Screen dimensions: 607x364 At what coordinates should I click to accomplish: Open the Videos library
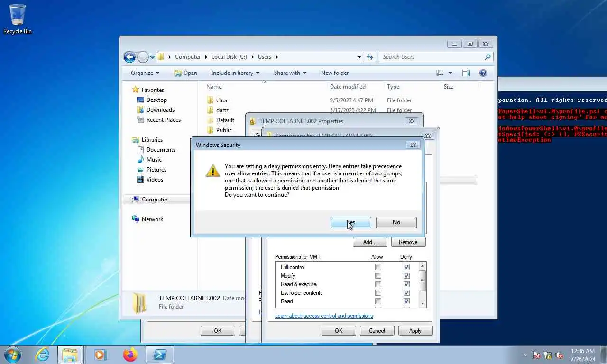[x=155, y=180]
